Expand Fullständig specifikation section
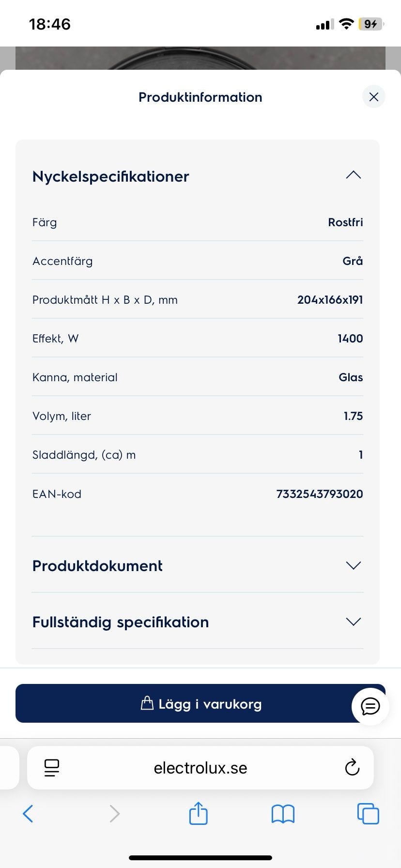Screen dimensions: 401x868 point(353,621)
